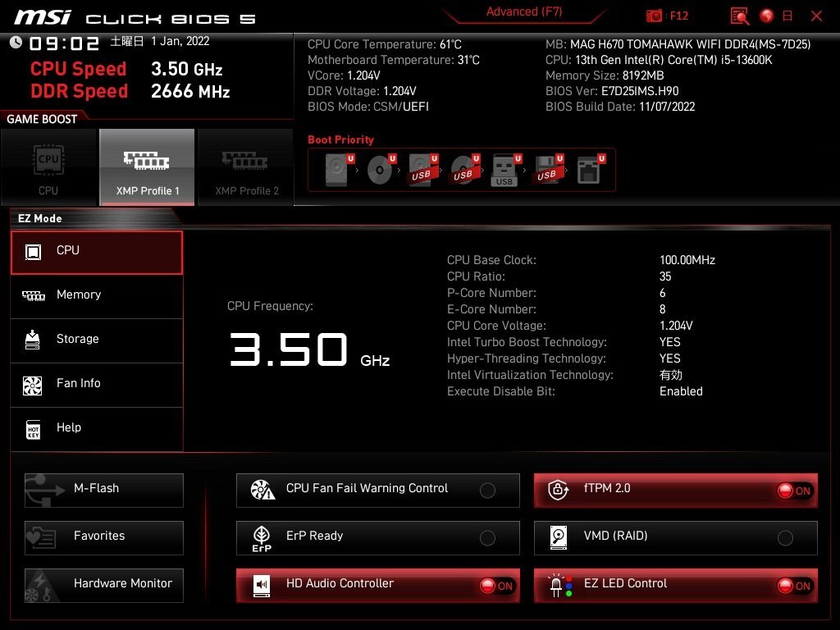Open the Help hotkey section
Viewport: 840px width, 630px height.
(x=97, y=429)
